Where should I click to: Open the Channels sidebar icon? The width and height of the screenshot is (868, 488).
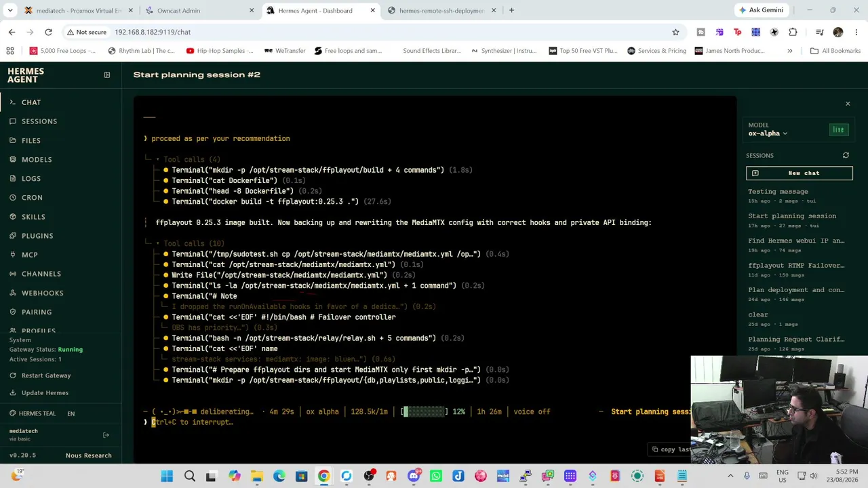click(12, 274)
